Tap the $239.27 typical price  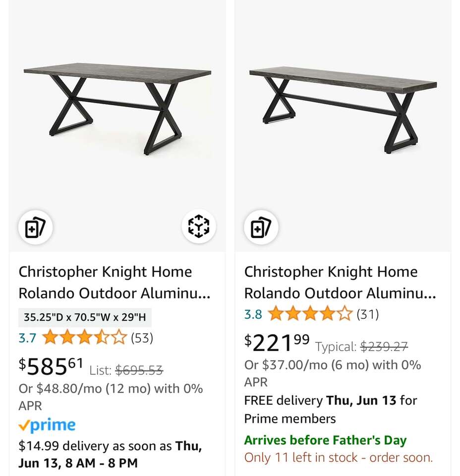coord(384,346)
